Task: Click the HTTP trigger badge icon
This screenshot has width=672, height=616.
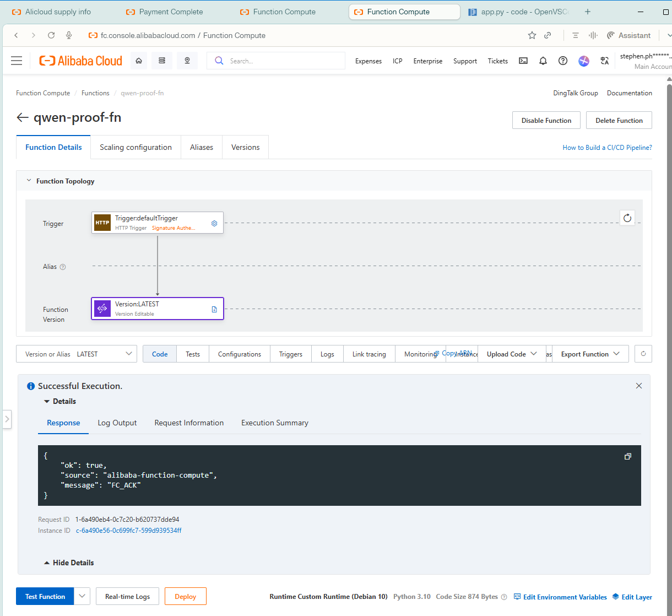Action: pos(102,223)
